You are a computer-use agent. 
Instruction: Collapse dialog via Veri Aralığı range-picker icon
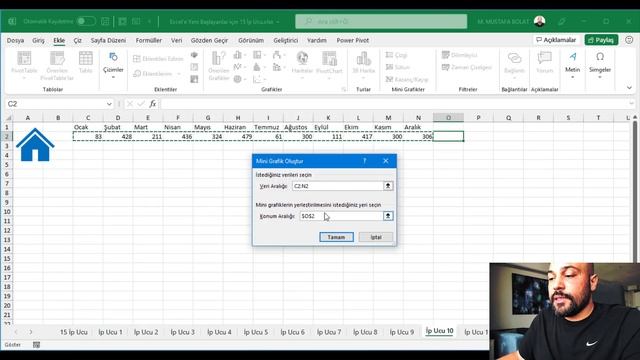388,186
